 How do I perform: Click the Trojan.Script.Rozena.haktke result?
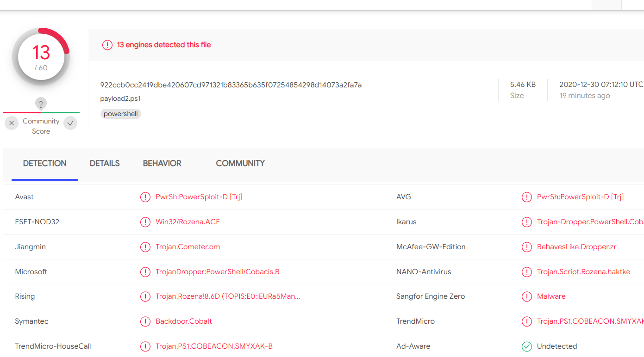(584, 272)
